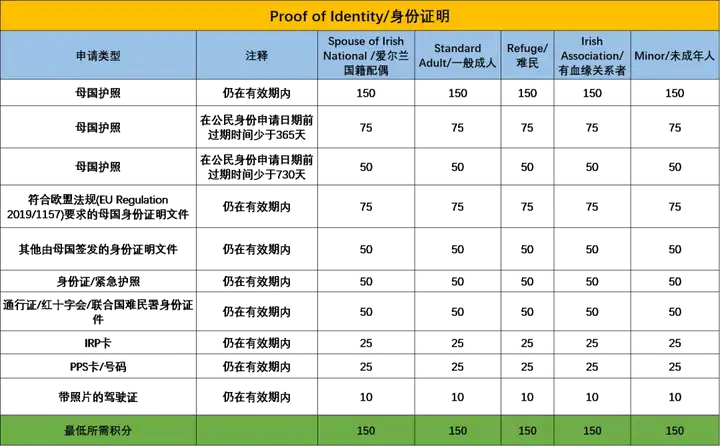Click Standard Adult '50' in 通行证/红十字会 row
This screenshot has height=446, width=720.
[x=457, y=312]
